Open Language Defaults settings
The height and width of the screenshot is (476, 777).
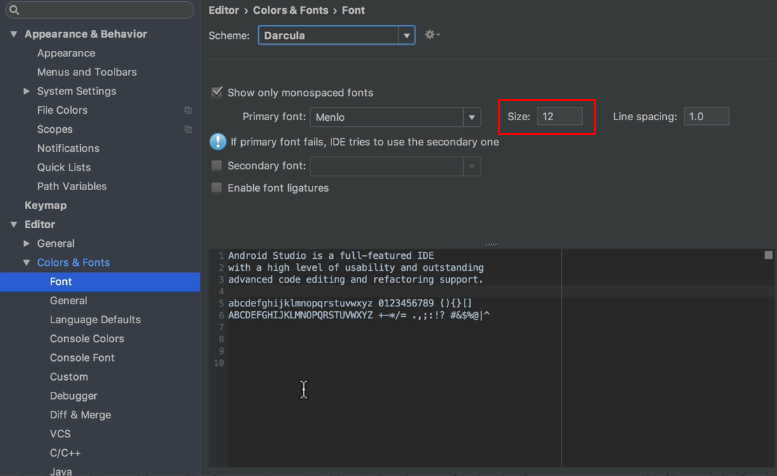(95, 319)
